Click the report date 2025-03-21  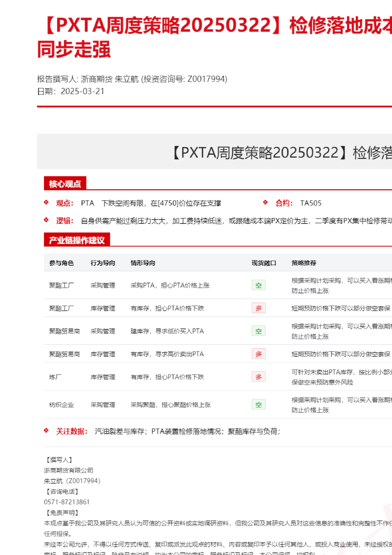pyautogui.click(x=82, y=92)
